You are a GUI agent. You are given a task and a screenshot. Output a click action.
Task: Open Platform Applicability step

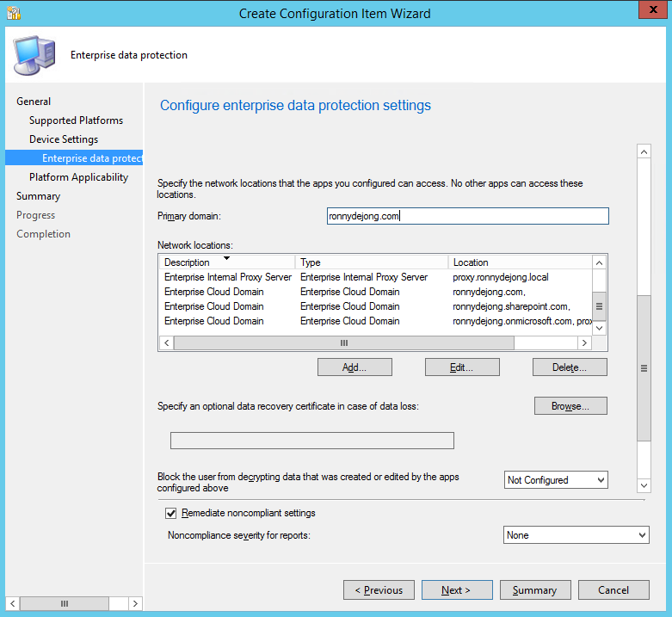pos(78,177)
